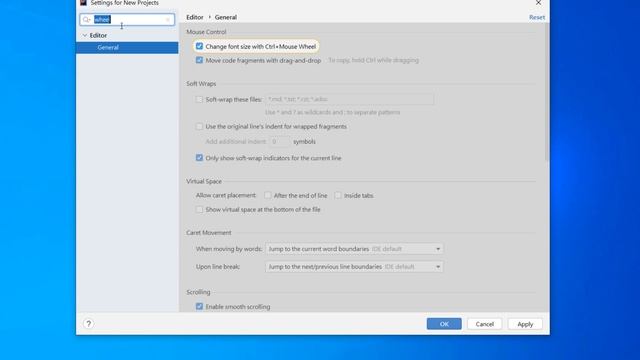Click the Apply button
The height and width of the screenshot is (360, 640).
tap(525, 324)
